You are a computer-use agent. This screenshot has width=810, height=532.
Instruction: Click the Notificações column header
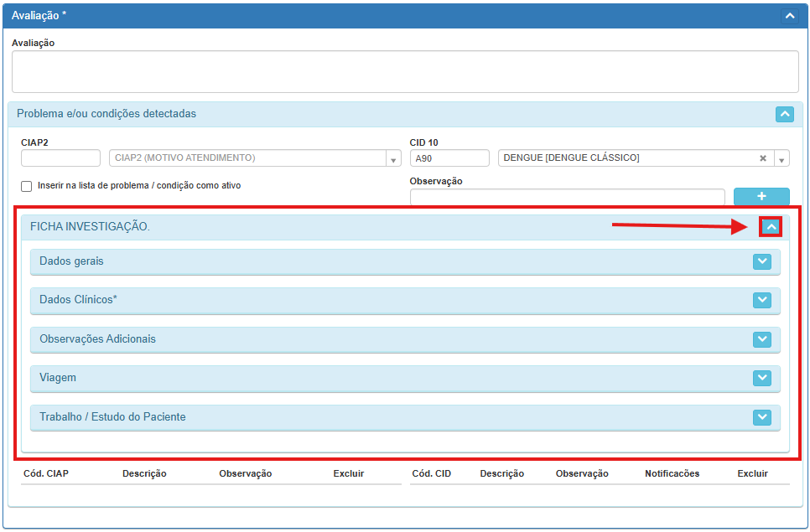click(x=672, y=473)
